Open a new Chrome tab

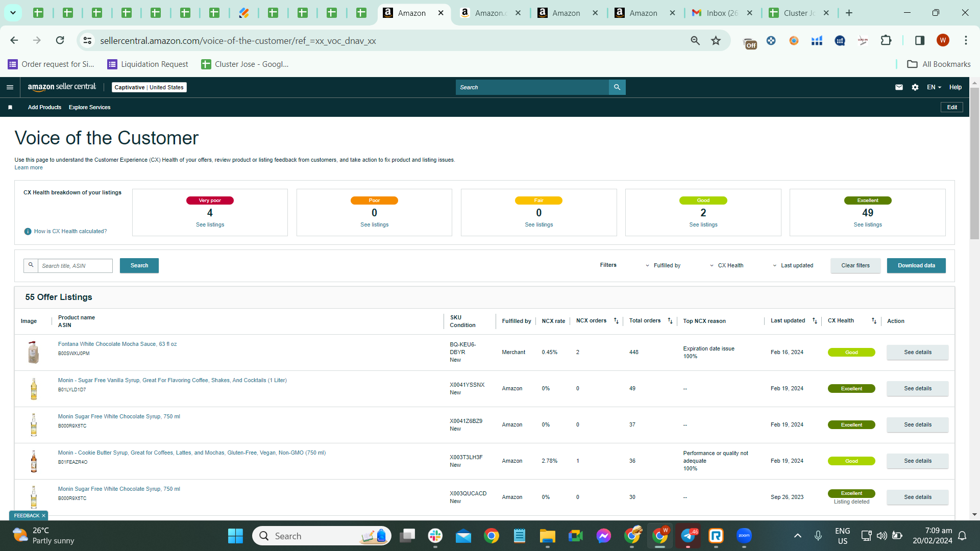pos(849,13)
